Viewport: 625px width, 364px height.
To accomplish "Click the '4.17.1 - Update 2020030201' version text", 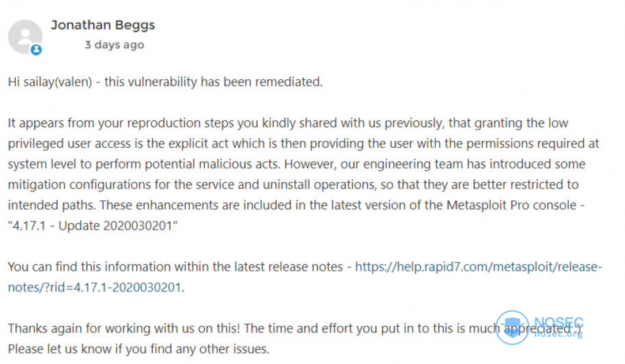I will click(x=89, y=226).
